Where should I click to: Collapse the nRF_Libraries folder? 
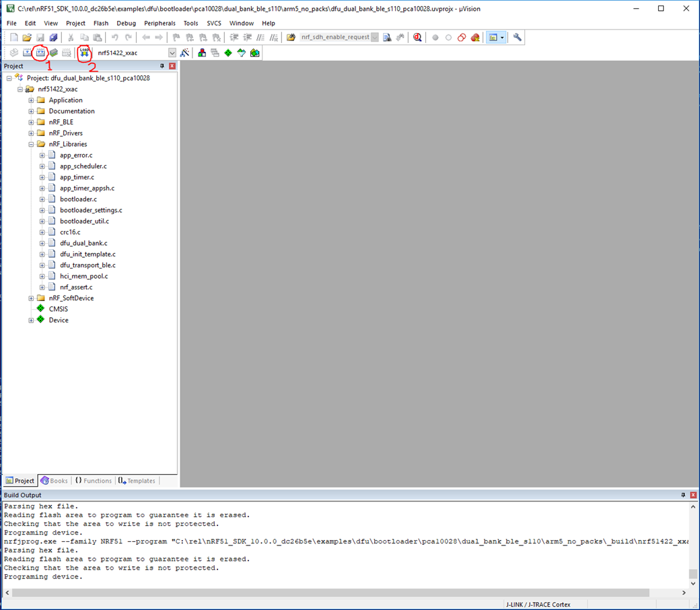[x=31, y=144]
